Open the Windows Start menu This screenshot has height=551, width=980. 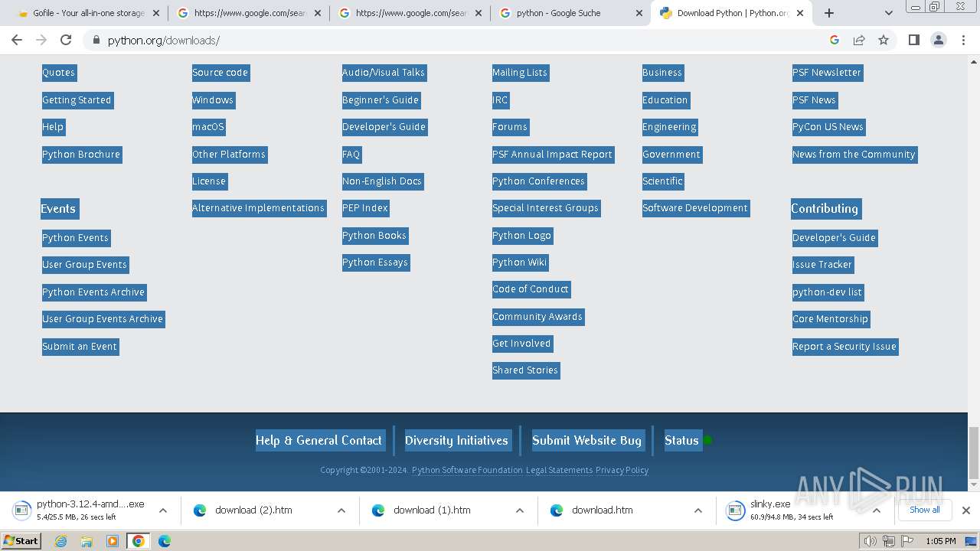point(21,540)
